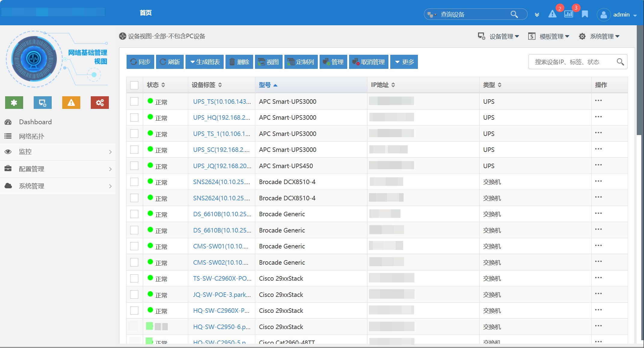Click the orange warning sidebar icon
Screen dimensions: 644x348
tap(71, 103)
